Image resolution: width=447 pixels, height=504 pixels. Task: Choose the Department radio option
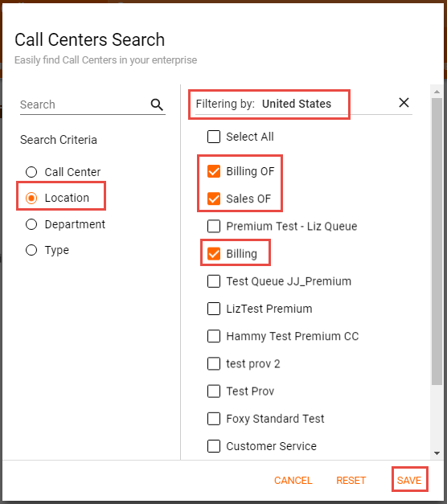click(x=31, y=224)
